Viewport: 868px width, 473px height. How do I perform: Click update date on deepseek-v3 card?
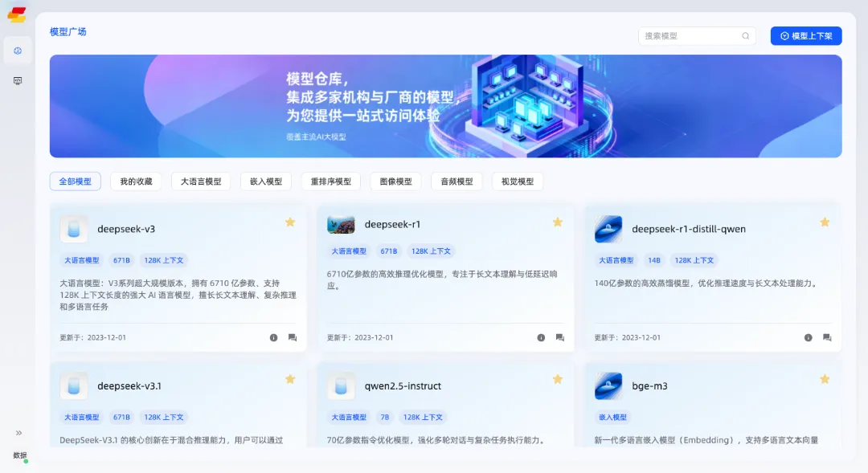[x=93, y=337]
